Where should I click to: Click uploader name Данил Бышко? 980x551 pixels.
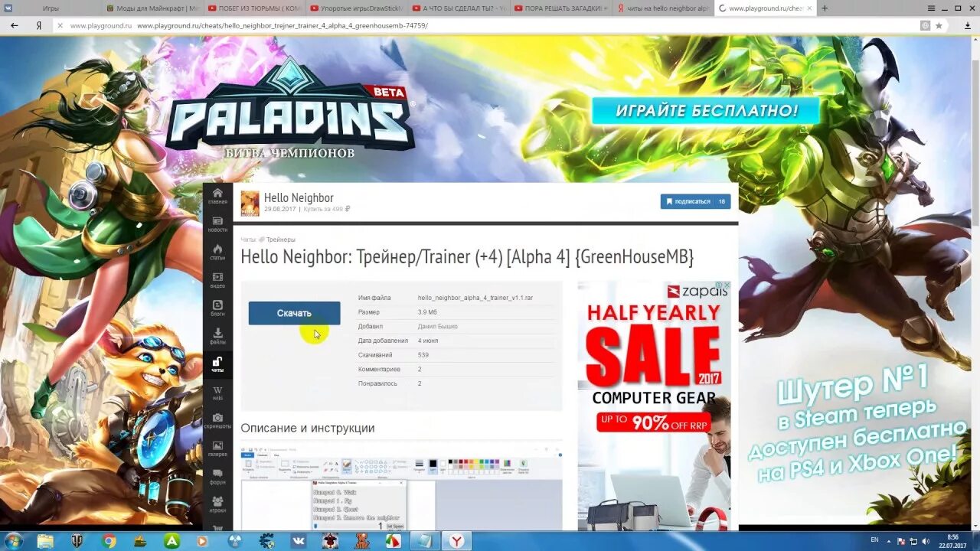click(438, 327)
